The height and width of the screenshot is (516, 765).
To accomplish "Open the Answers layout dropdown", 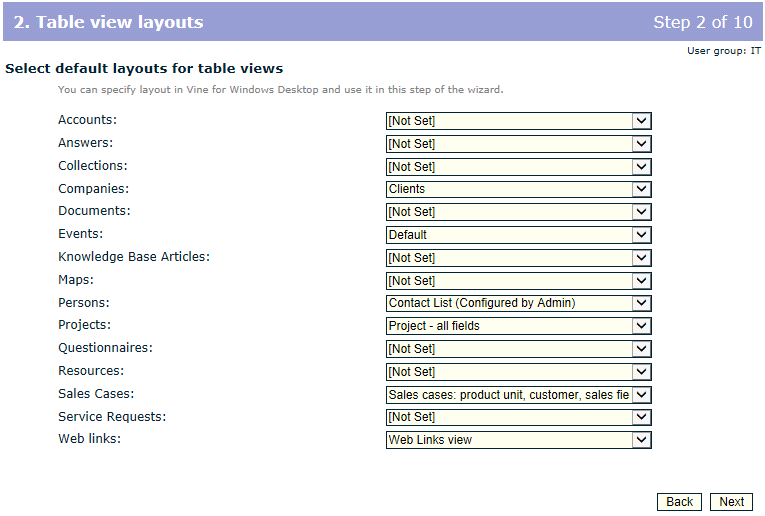I will tap(519, 144).
